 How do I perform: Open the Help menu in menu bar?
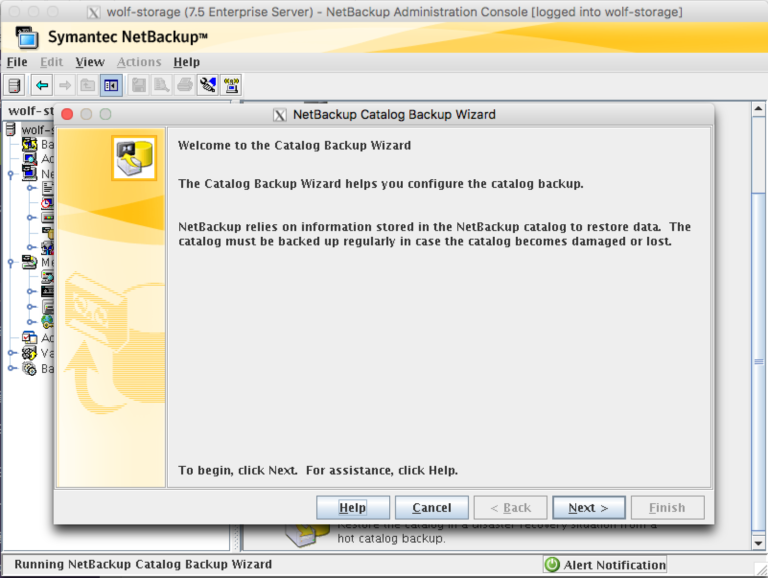coord(187,62)
